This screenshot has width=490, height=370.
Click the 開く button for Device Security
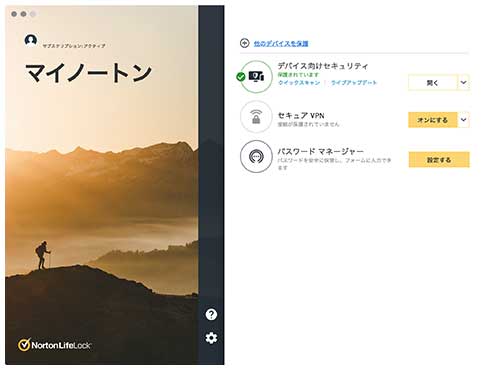click(x=433, y=82)
